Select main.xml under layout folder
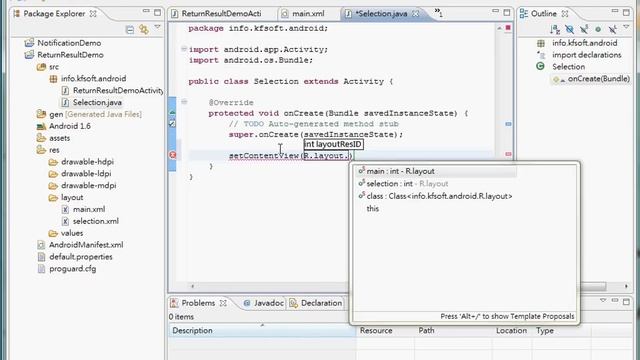Image resolution: width=640 pixels, height=360 pixels. pos(89,209)
